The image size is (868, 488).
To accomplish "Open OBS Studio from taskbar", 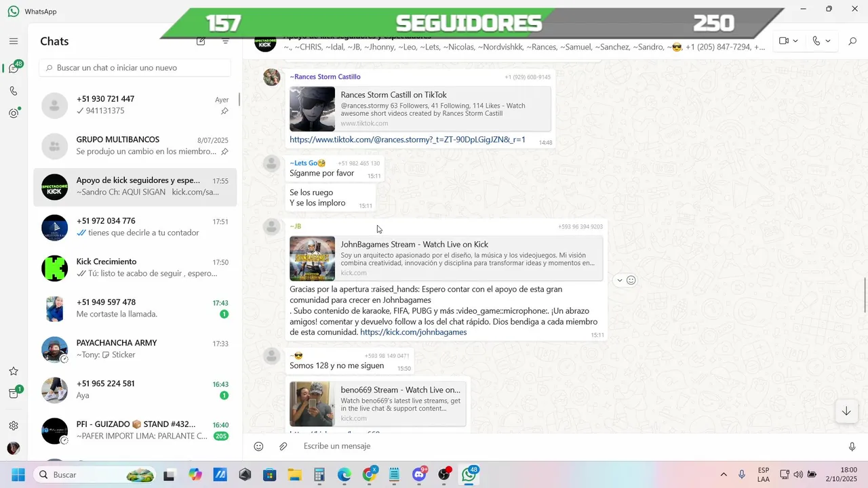I will 444,474.
